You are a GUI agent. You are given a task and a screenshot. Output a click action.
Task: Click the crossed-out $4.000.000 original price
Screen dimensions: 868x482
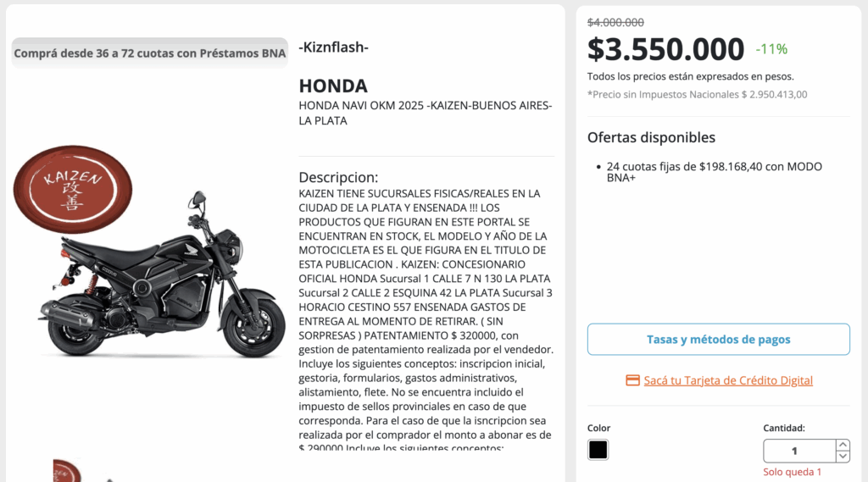tap(615, 23)
